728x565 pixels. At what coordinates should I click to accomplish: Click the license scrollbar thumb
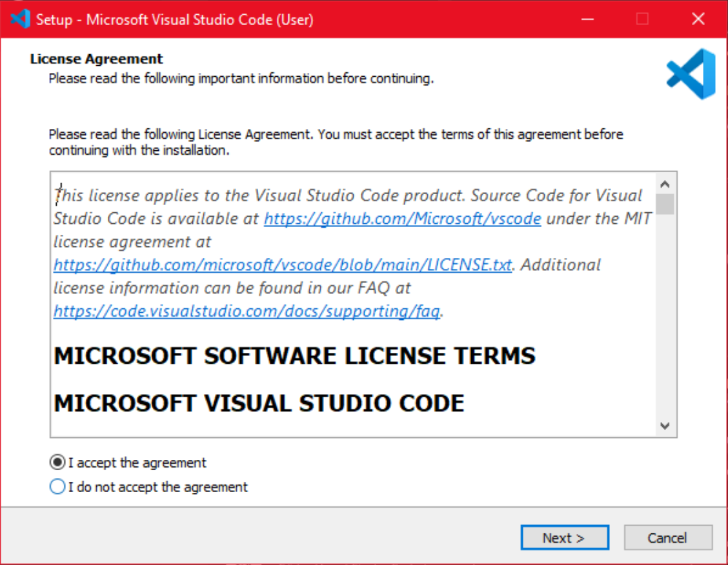point(665,204)
